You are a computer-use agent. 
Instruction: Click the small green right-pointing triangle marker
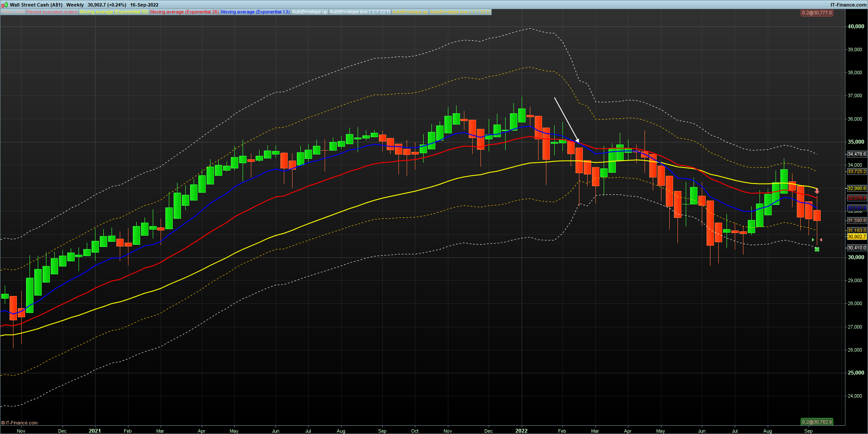813,240
